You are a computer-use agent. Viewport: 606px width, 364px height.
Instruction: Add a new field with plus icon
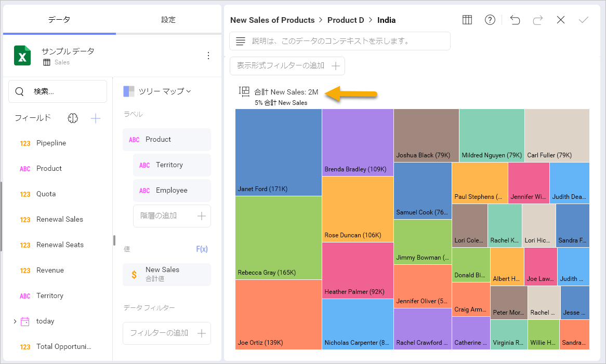coord(96,118)
